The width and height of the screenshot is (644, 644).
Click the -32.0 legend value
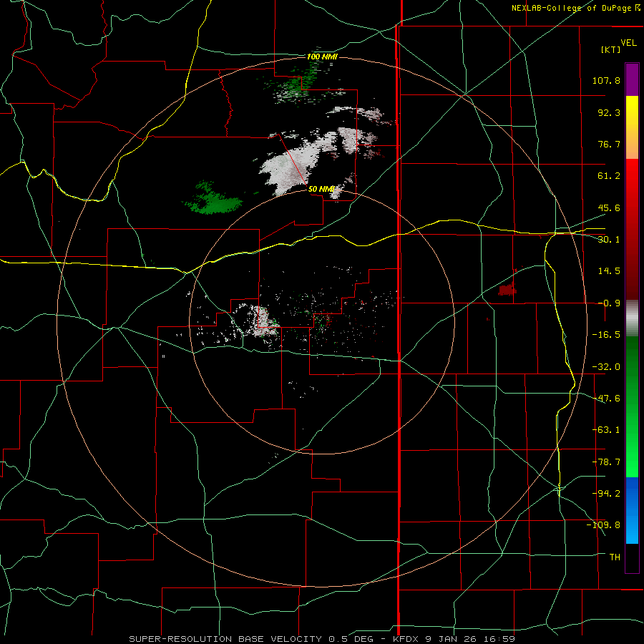click(606, 367)
